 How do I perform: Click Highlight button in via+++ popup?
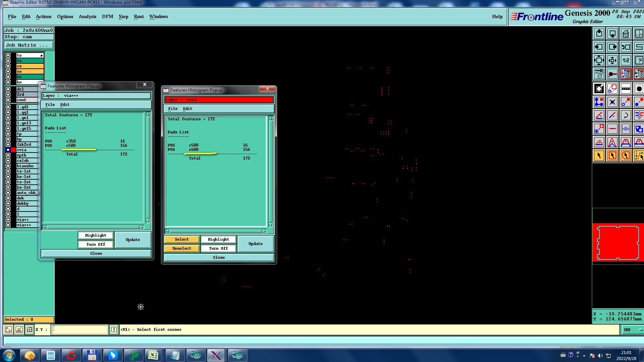tap(96, 235)
